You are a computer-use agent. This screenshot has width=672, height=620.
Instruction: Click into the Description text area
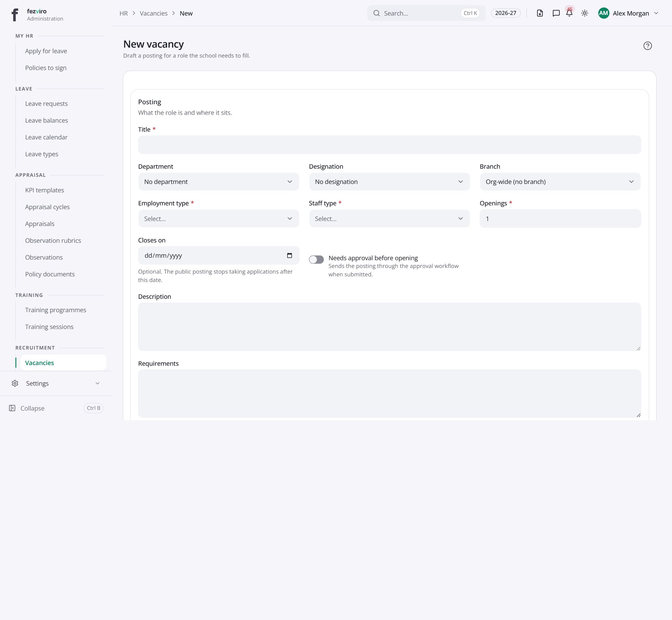coord(389,327)
